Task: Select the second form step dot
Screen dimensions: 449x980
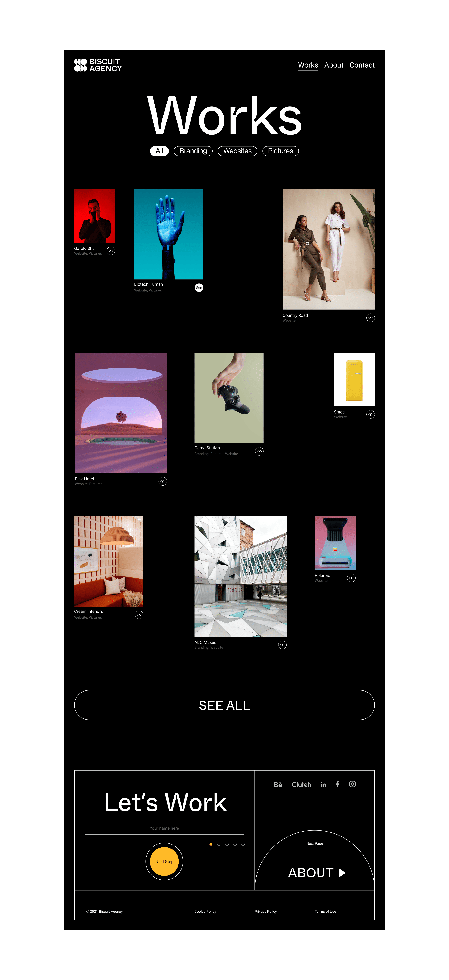Action: [219, 844]
